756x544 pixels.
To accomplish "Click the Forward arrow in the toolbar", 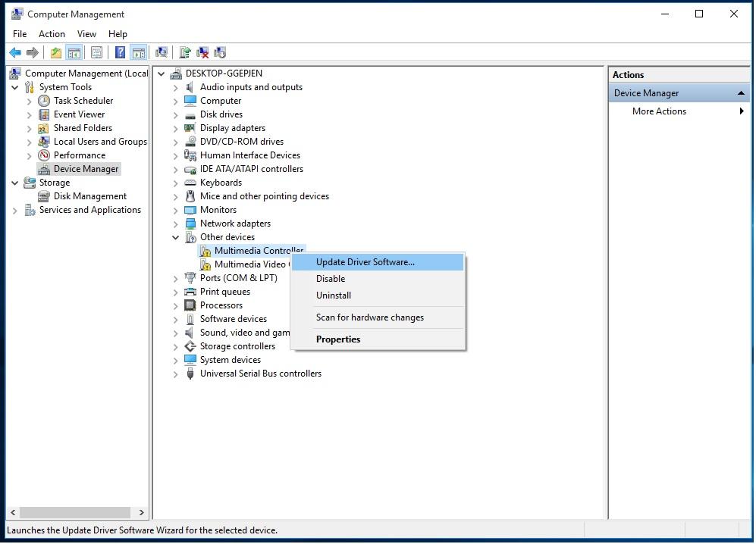I will click(33, 52).
